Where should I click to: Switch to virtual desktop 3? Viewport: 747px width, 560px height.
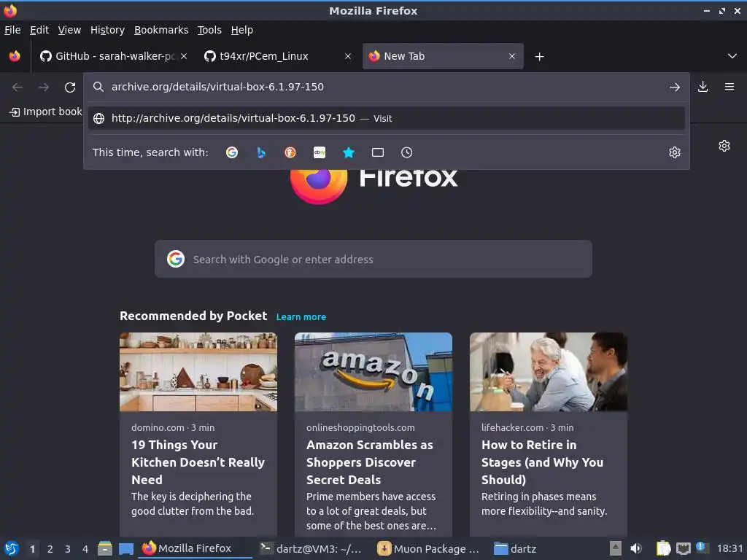pyautogui.click(x=68, y=549)
